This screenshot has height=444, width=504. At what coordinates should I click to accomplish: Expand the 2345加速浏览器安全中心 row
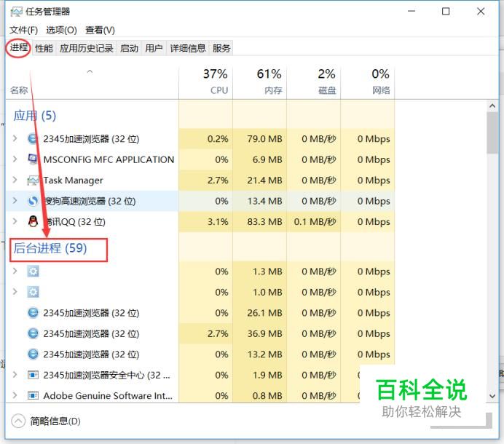tap(15, 375)
